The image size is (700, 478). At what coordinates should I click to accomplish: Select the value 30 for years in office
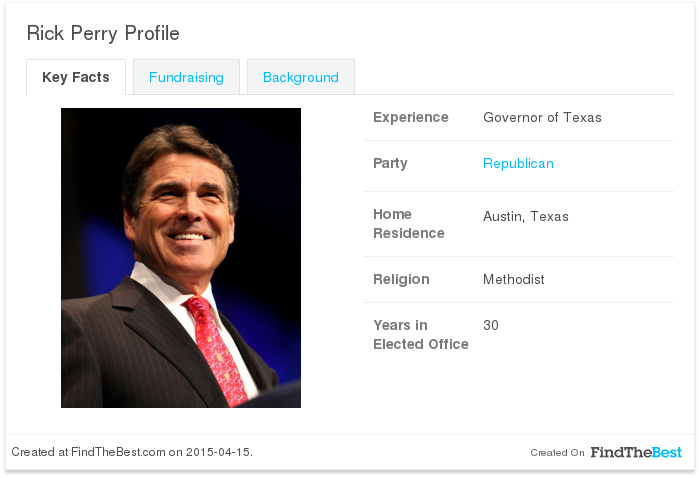(490, 325)
